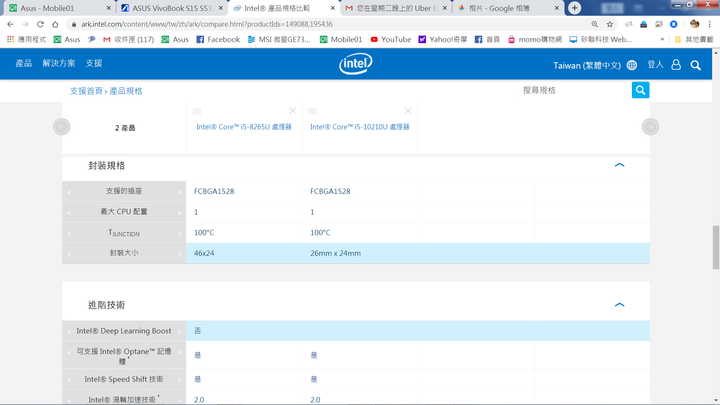The image size is (720, 405).
Task: Click 可支援 Intel Optane 記憶體 row label
Action: point(124,356)
